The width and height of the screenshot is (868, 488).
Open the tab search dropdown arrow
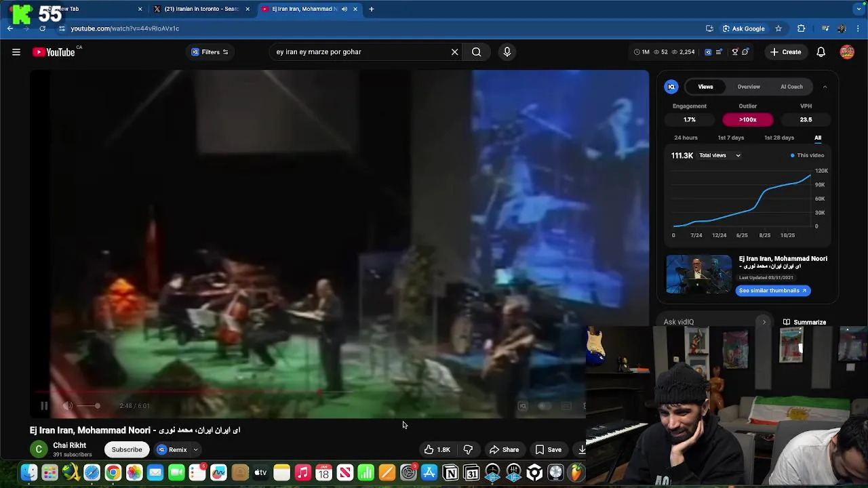(x=859, y=9)
